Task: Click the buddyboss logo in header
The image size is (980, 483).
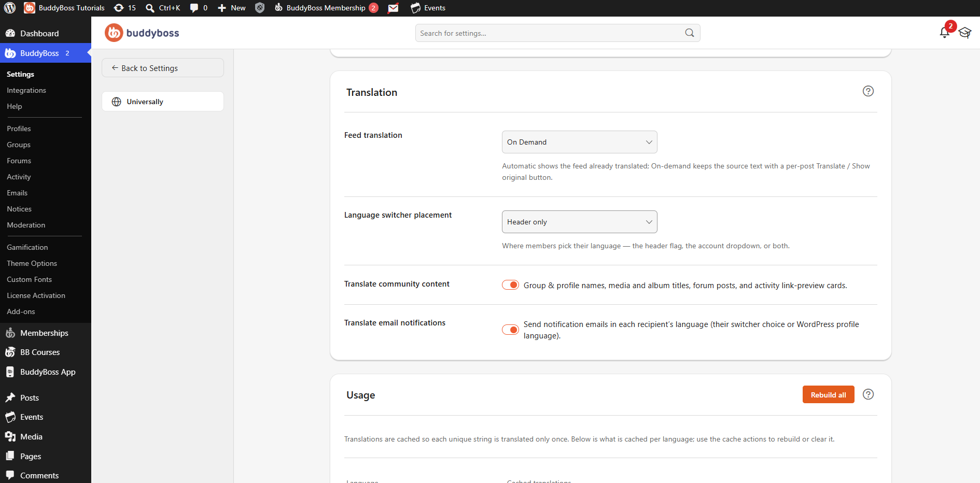Action: tap(142, 33)
